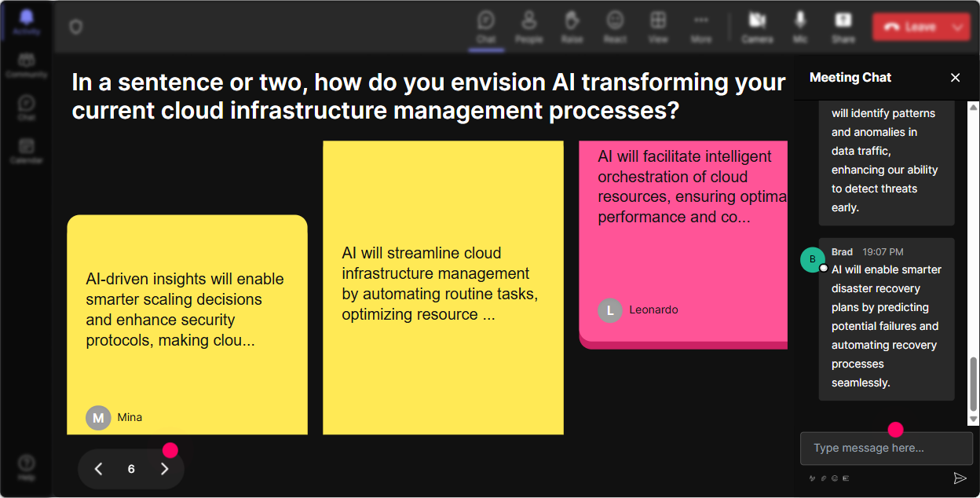The width and height of the screenshot is (980, 498).
Task: Click the chat message input field
Action: point(887,449)
